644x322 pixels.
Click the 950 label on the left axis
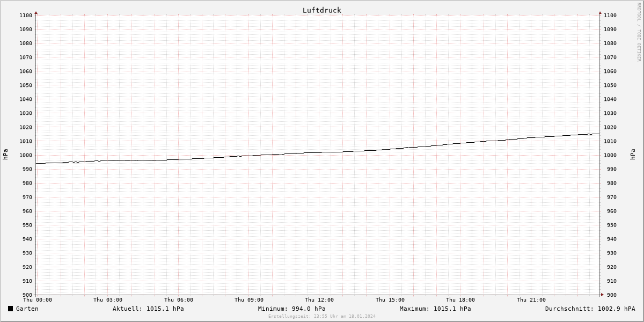coord(27,225)
